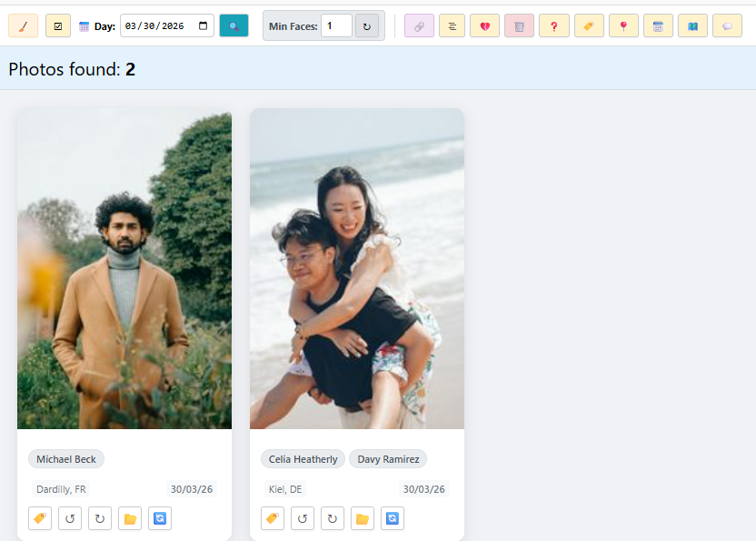Click the Kiel, DE location label
This screenshot has height=541, width=756.
(285, 489)
